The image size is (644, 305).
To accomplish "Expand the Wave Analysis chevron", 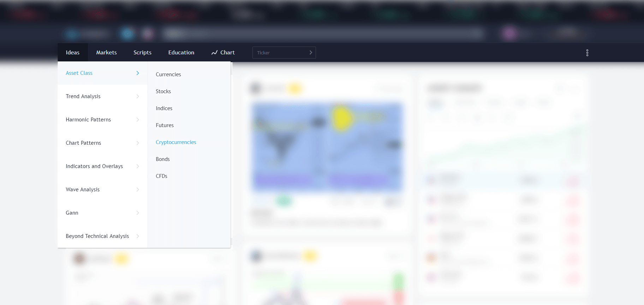I will pos(138,190).
